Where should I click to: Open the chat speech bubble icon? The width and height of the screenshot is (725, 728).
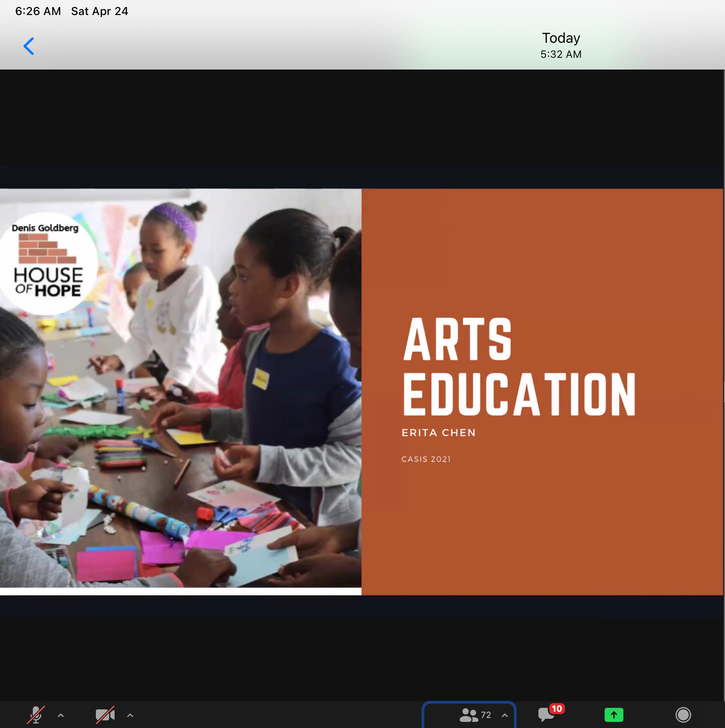[x=546, y=715]
